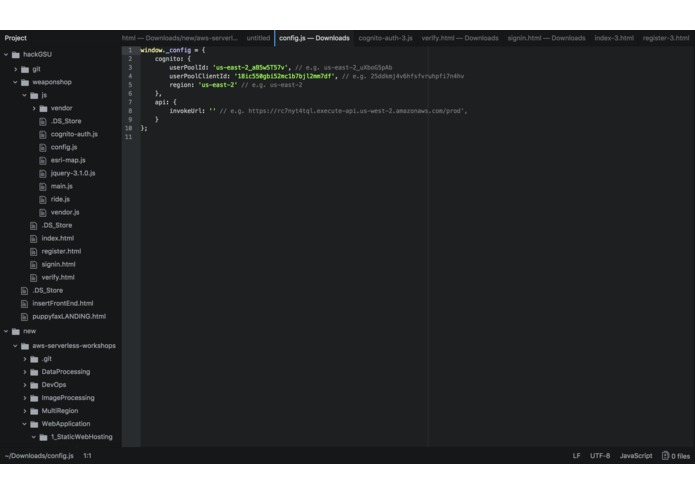
Task: Click the weaponshop folder icon
Action: pos(25,82)
